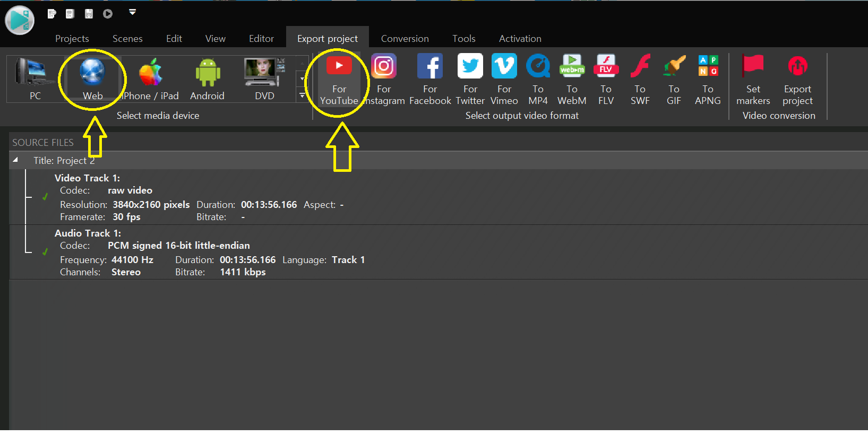This screenshot has height=436, width=868.
Task: Select the To APNG output format
Action: pyautogui.click(x=708, y=79)
